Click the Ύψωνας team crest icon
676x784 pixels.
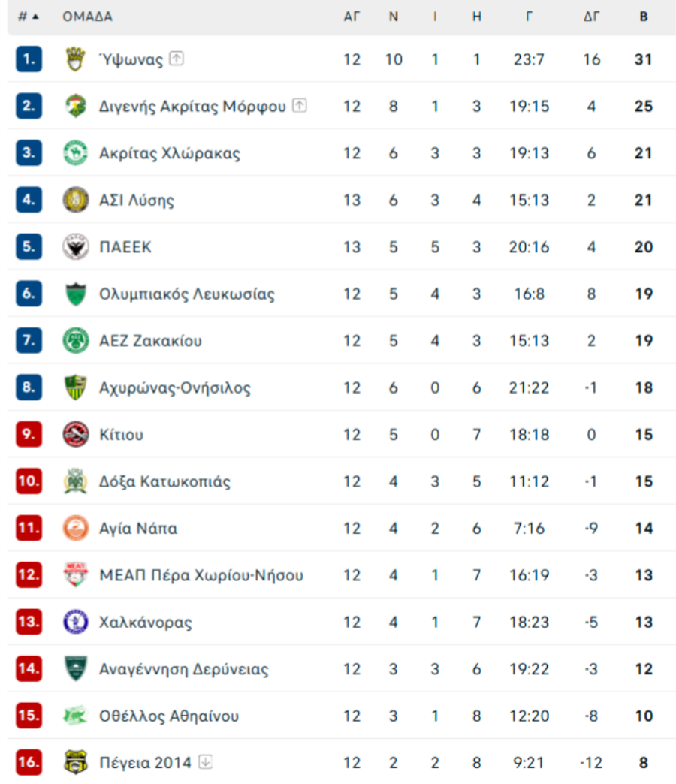(76, 59)
